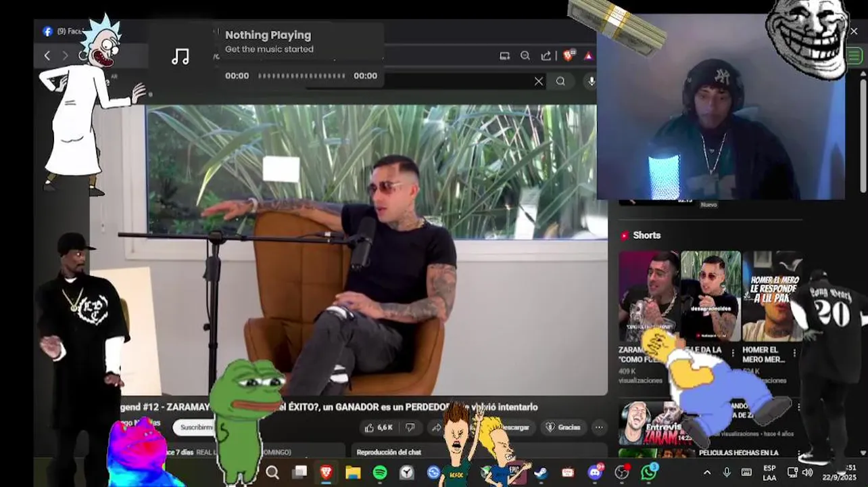This screenshot has height=487, width=868.
Task: Open the Facebook browser tab
Action: (62, 31)
